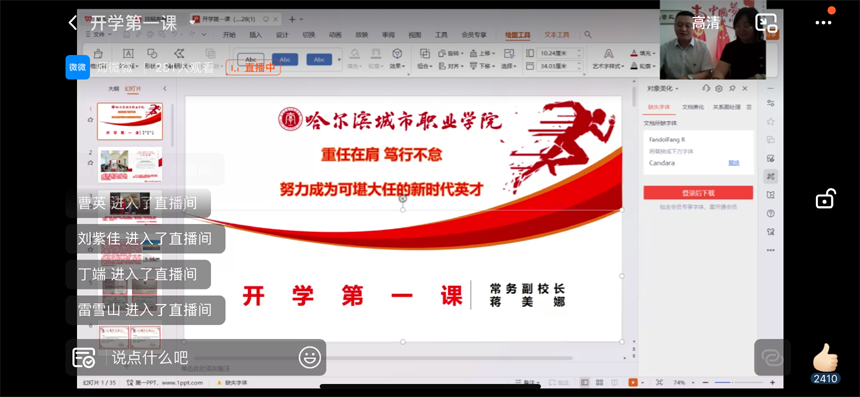The height and width of the screenshot is (397, 860).
Task: Open the 插入 ribbon tab
Action: point(256,35)
